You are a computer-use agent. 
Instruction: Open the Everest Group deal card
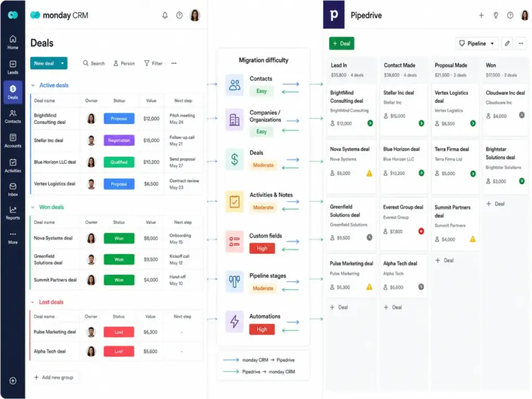click(x=403, y=223)
